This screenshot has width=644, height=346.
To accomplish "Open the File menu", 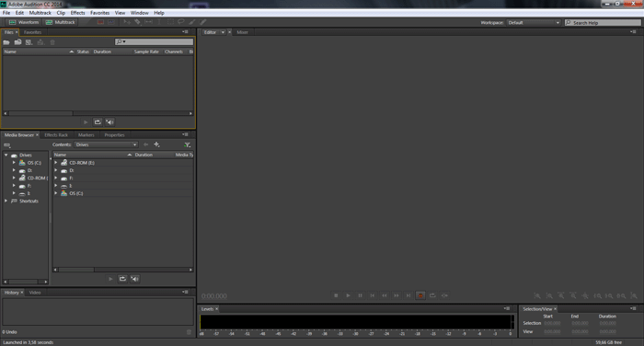I will click(6, 13).
